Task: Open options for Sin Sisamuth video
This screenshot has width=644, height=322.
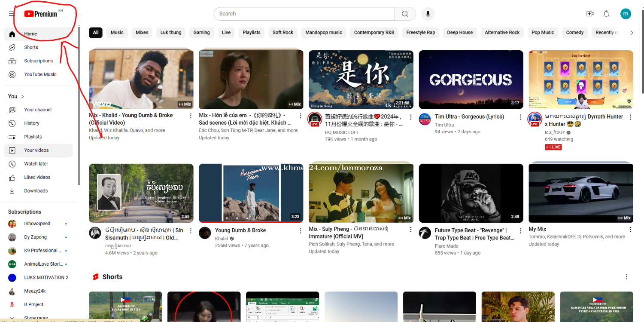Action: [x=191, y=231]
